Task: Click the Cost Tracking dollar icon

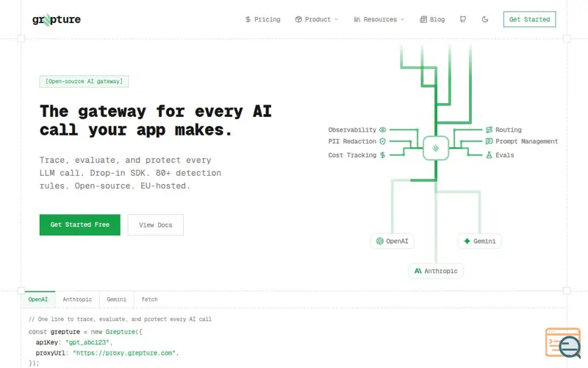Action: point(382,155)
